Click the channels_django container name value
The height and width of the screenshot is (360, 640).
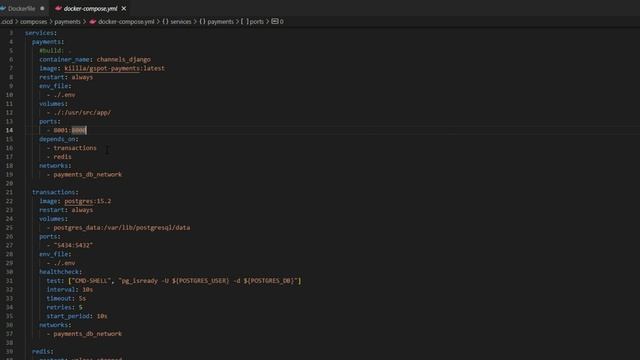(x=124, y=60)
